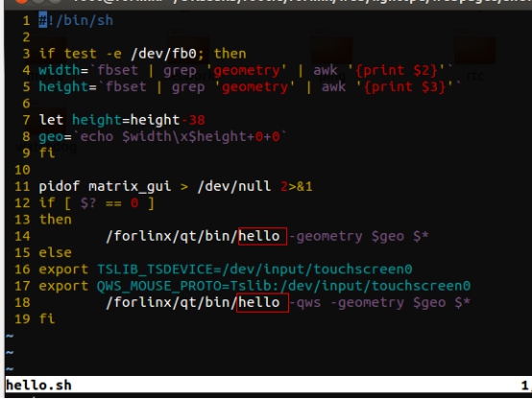Viewport: 532px width, 399px height.
Task: Click the '-qws' option on line 18
Action: 305,303
